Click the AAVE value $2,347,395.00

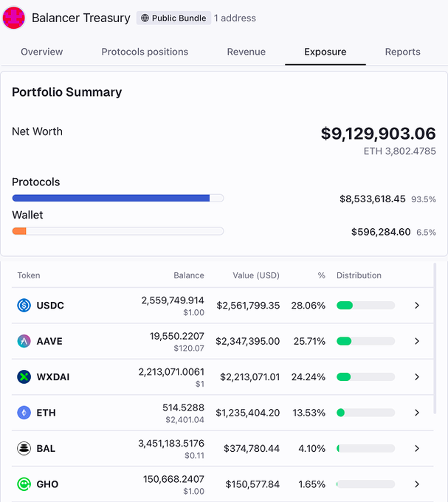[x=248, y=341]
